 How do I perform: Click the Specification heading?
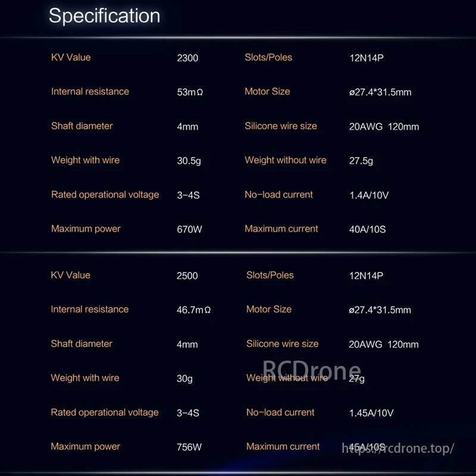point(104,15)
